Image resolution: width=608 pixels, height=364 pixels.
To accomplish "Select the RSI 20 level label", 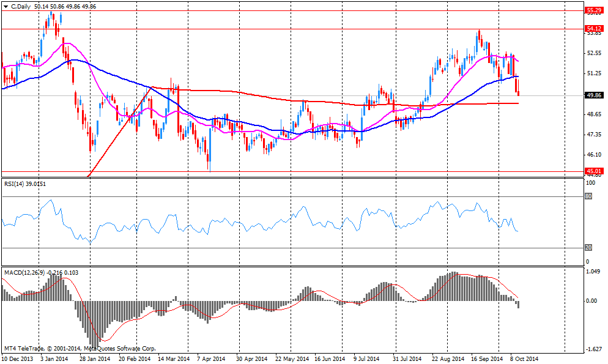I will pyautogui.click(x=588, y=248).
